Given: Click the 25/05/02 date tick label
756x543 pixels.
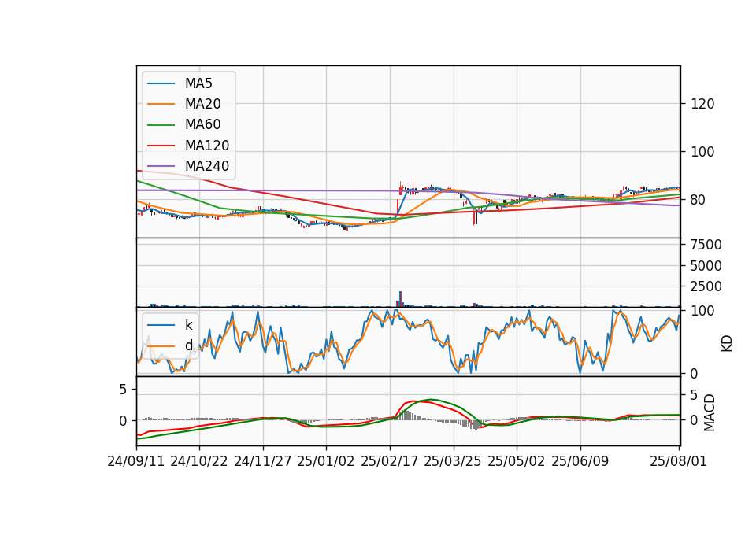Looking at the screenshot, I should [517, 461].
